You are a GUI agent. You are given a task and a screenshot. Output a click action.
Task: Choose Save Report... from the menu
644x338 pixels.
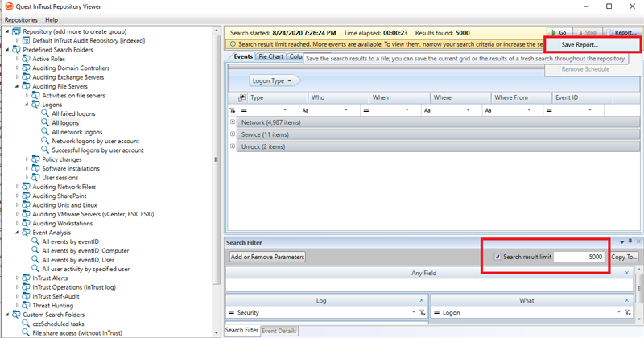pyautogui.click(x=580, y=45)
